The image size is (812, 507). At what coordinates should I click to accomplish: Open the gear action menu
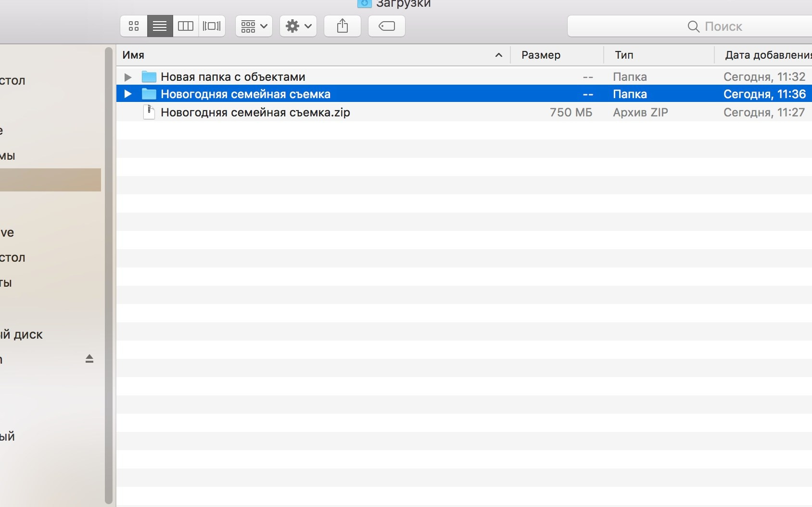click(298, 26)
